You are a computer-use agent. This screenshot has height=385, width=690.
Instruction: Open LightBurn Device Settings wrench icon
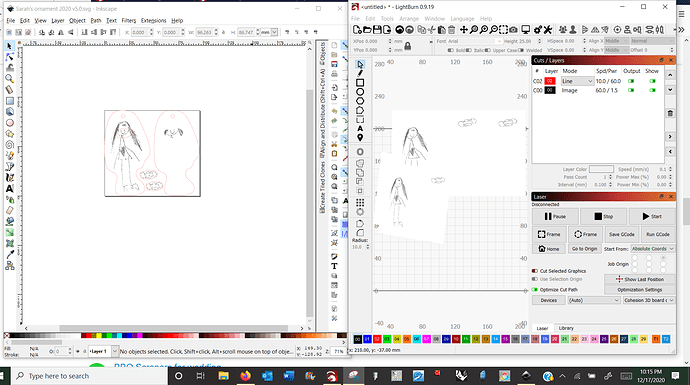pos(547,29)
